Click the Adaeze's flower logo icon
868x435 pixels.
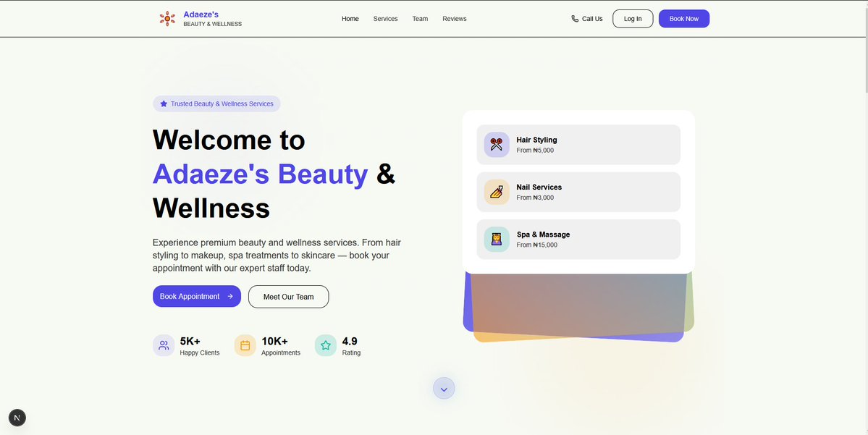pyautogui.click(x=167, y=18)
